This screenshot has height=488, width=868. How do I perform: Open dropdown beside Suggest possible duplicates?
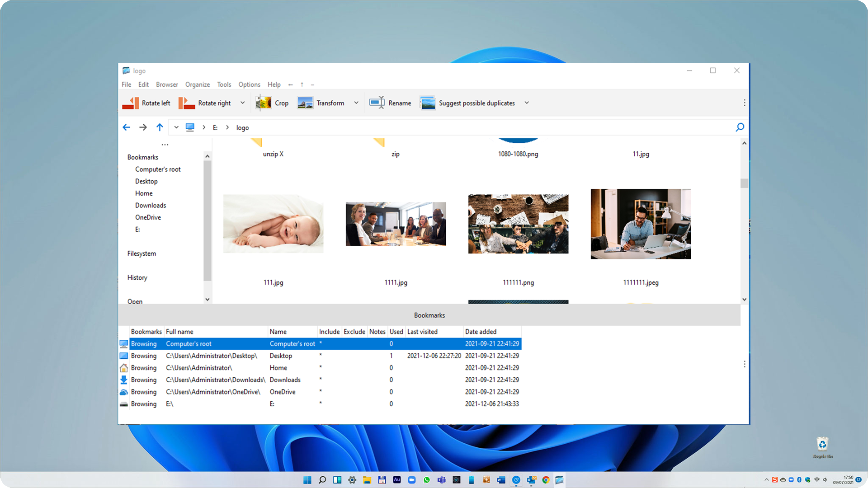click(527, 103)
